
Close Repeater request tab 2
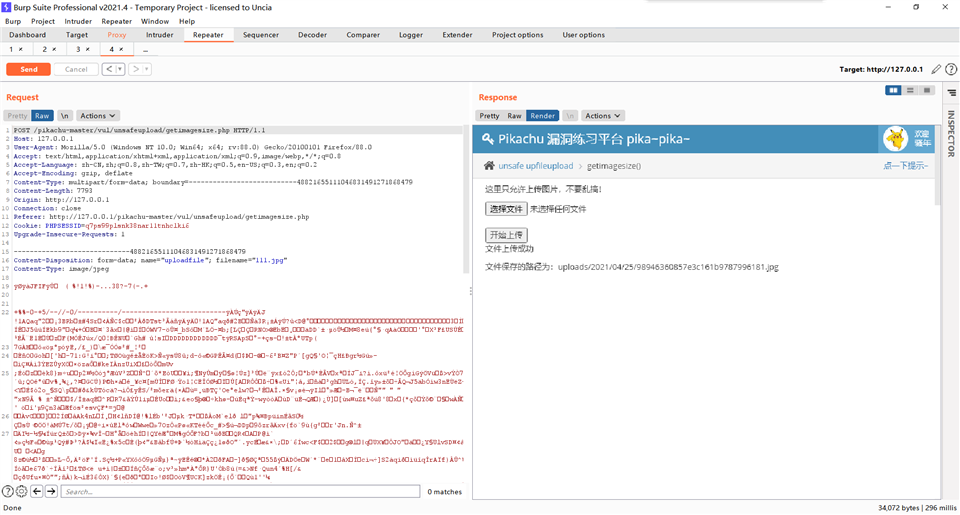click(x=54, y=49)
